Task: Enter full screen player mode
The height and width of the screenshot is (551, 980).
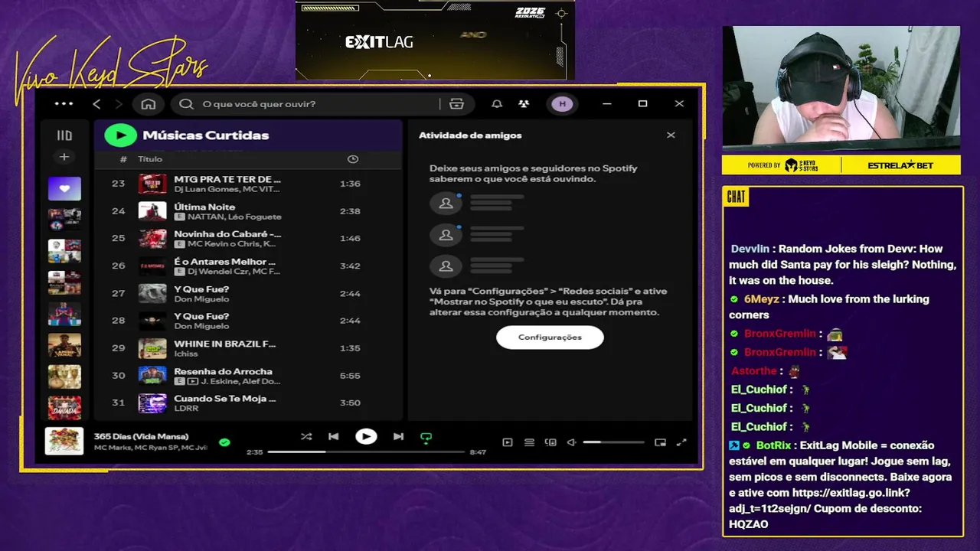Action: click(681, 442)
